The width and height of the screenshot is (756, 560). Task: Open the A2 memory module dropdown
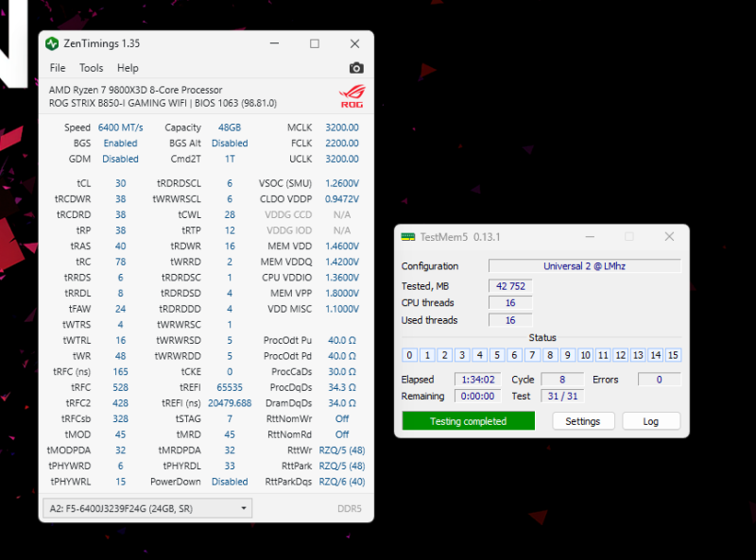147,508
